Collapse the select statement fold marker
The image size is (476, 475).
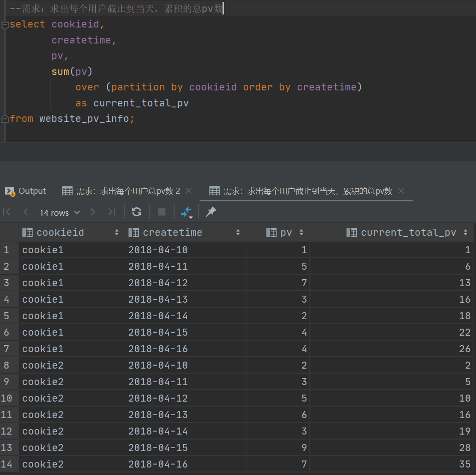pos(5,25)
